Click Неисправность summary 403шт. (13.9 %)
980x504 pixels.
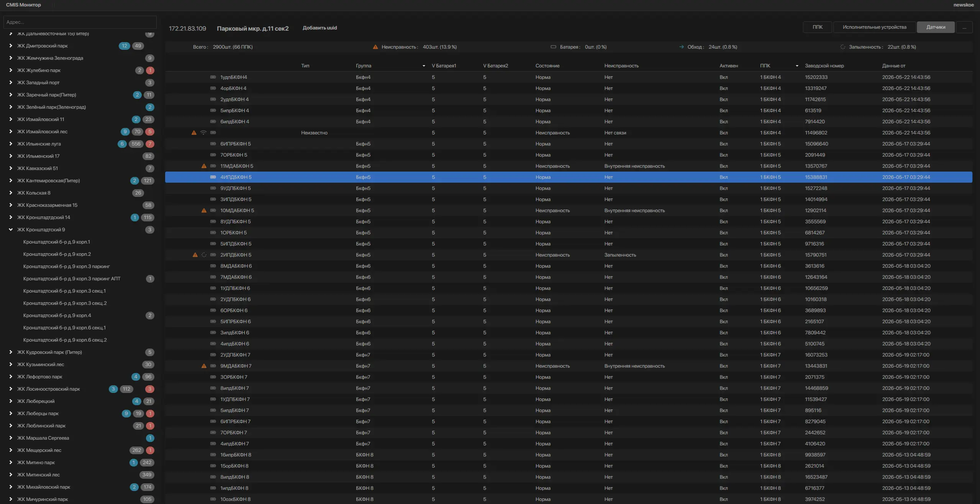439,47
